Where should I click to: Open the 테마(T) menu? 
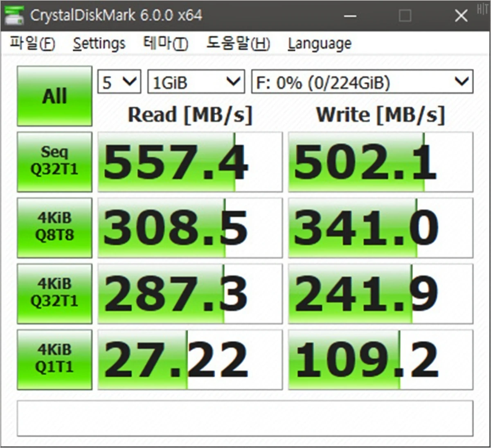[x=165, y=43]
